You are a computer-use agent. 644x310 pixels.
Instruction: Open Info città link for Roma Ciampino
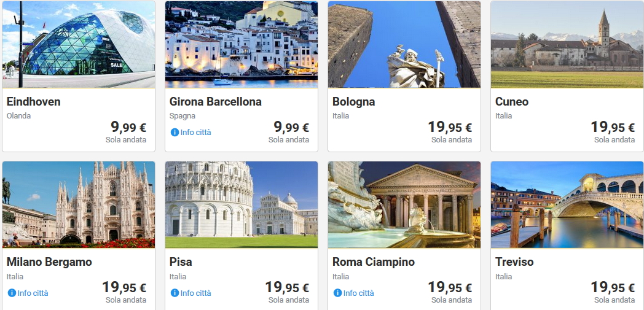tap(358, 293)
